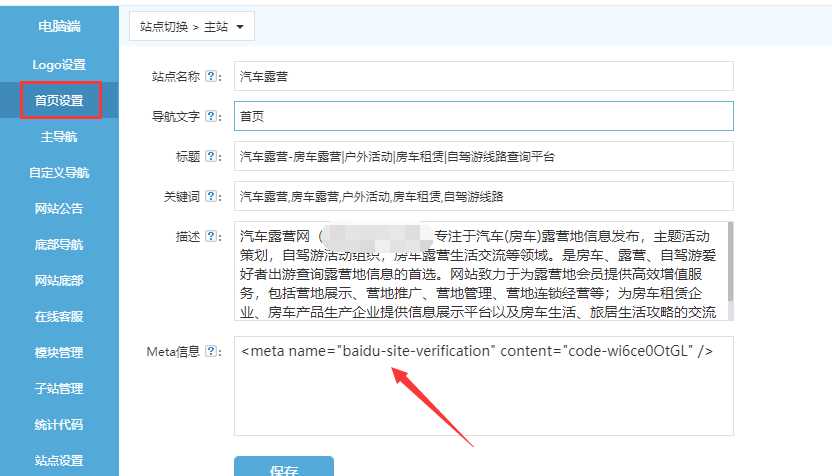The height and width of the screenshot is (476, 832).
Task: Click the 电脑端 sidebar header
Action: point(59,26)
